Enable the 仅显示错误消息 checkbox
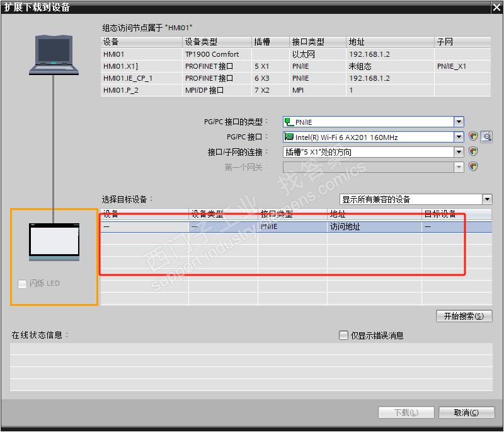This screenshot has width=504, height=432. 343,335
